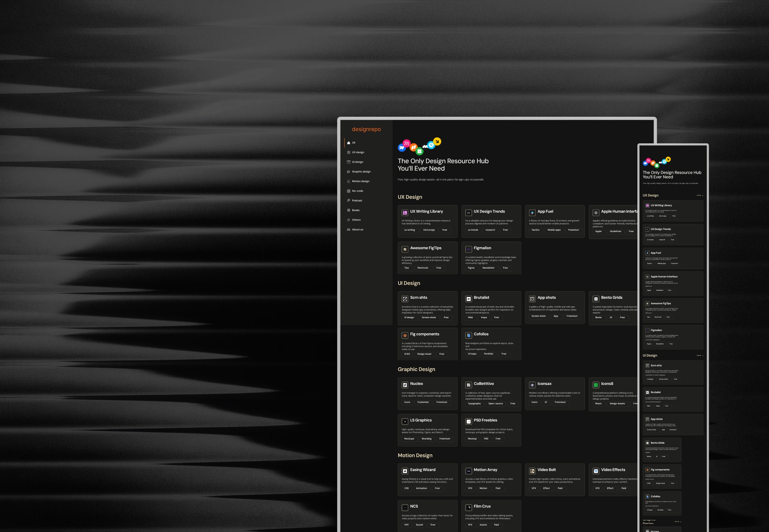Click the colorful Icons8 card icon
769x532 pixels.
tap(596, 385)
